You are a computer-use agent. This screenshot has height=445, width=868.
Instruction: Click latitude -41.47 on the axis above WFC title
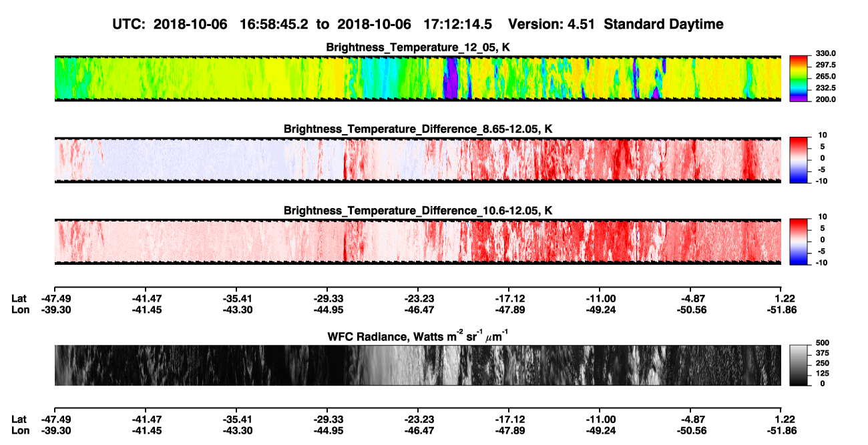(x=146, y=298)
